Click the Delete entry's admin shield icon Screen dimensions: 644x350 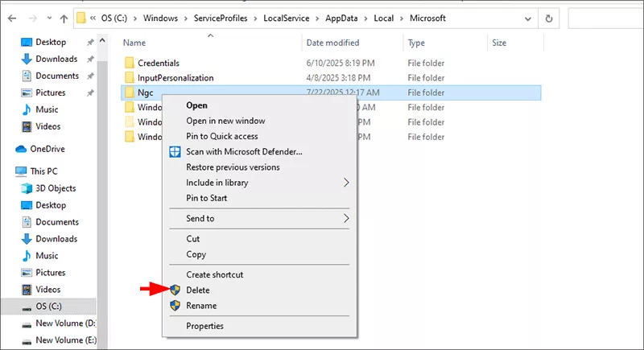click(x=175, y=290)
